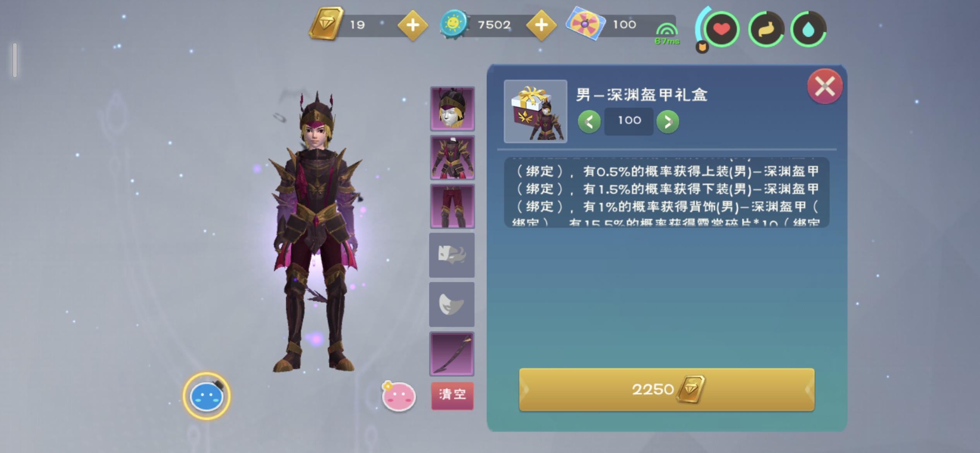Image resolution: width=980 pixels, height=453 pixels.
Task: Select the helmet equipment slot
Action: click(x=452, y=109)
